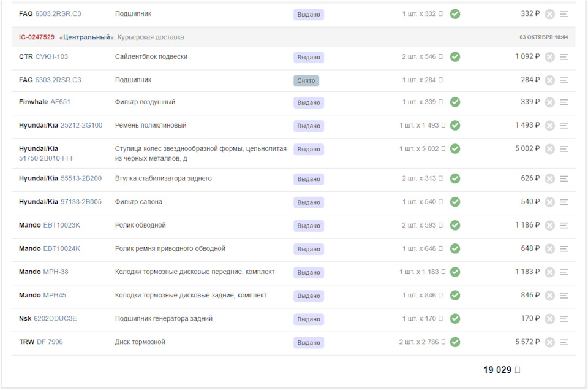Open part number EBT10024K
The image size is (588, 390).
[x=61, y=248]
